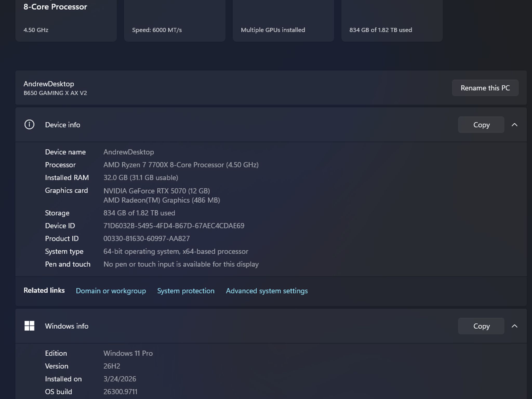Image resolution: width=532 pixels, height=399 pixels.
Task: Click the Pen and touch label
Action: (x=68, y=264)
